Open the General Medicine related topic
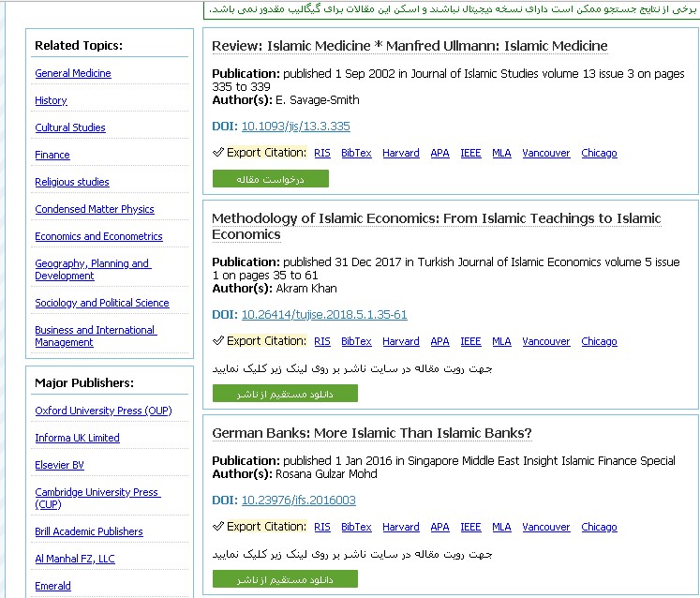The height and width of the screenshot is (598, 700). tap(73, 73)
